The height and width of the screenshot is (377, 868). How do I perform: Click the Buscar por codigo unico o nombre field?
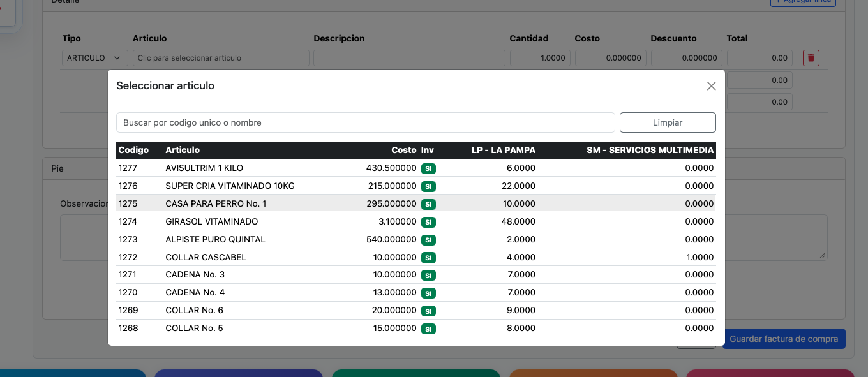(x=365, y=122)
